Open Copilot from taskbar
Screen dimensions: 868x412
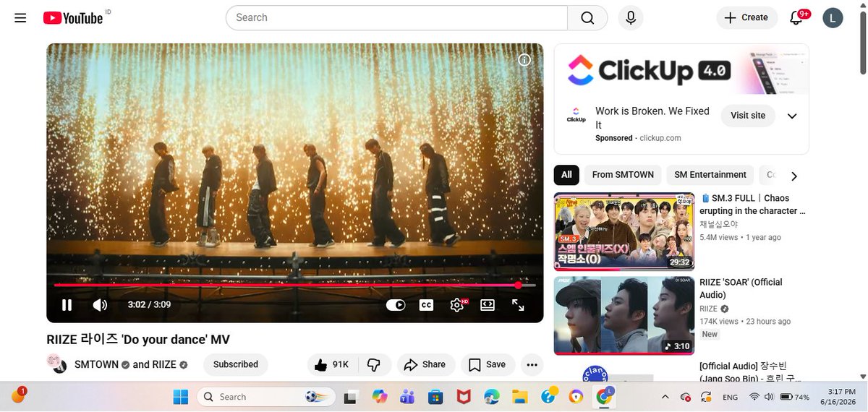[x=380, y=397]
